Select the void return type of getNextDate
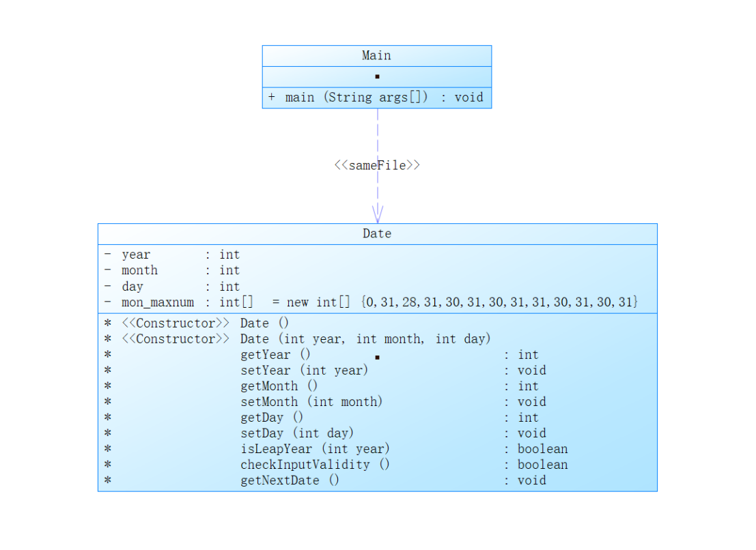 pos(532,480)
